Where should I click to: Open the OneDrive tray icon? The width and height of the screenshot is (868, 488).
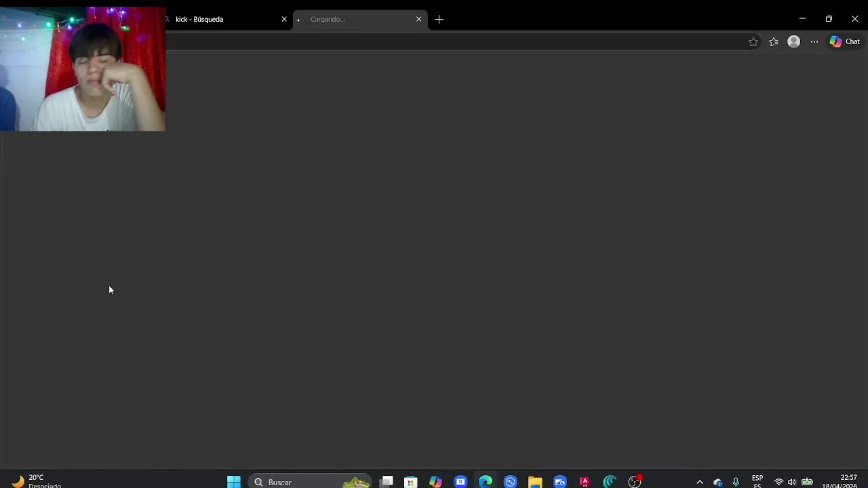point(717,482)
